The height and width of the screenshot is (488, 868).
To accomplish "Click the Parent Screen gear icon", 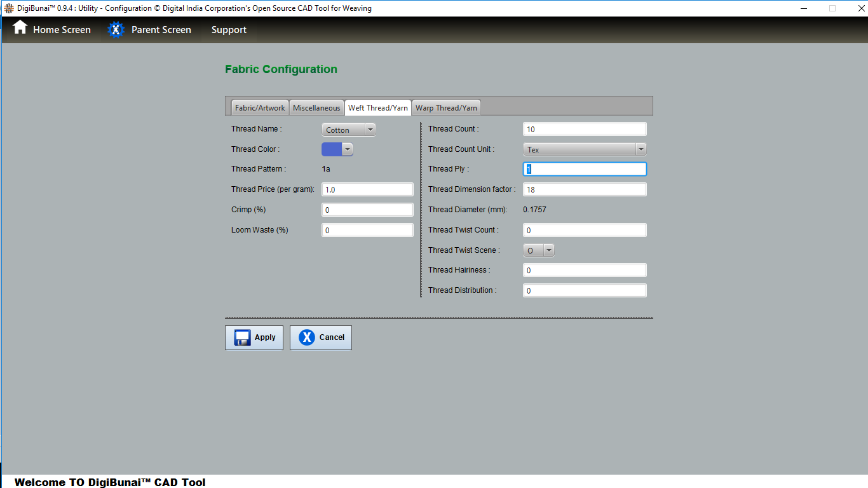I will [116, 30].
